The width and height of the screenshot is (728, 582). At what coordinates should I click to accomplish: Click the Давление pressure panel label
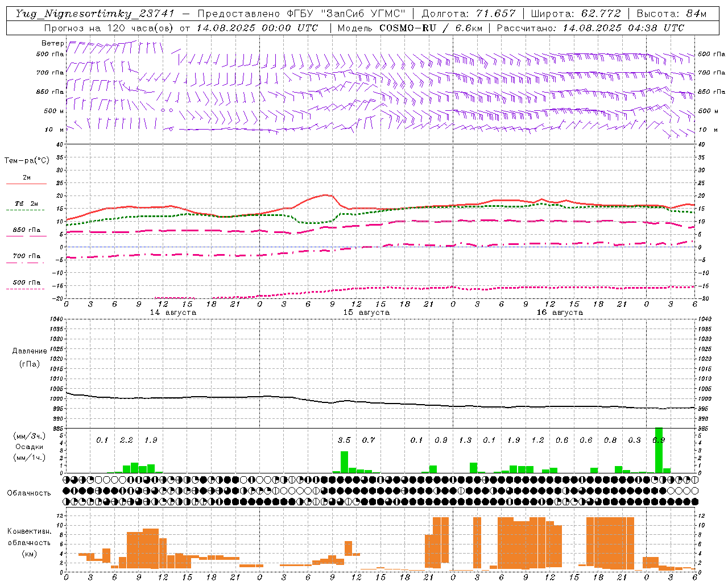[30, 351]
